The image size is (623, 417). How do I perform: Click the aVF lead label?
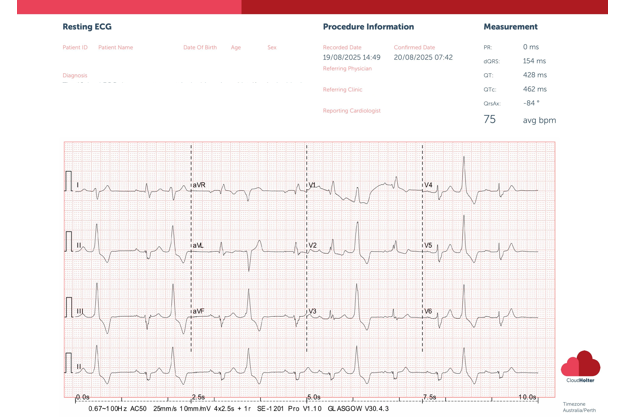pos(199,311)
